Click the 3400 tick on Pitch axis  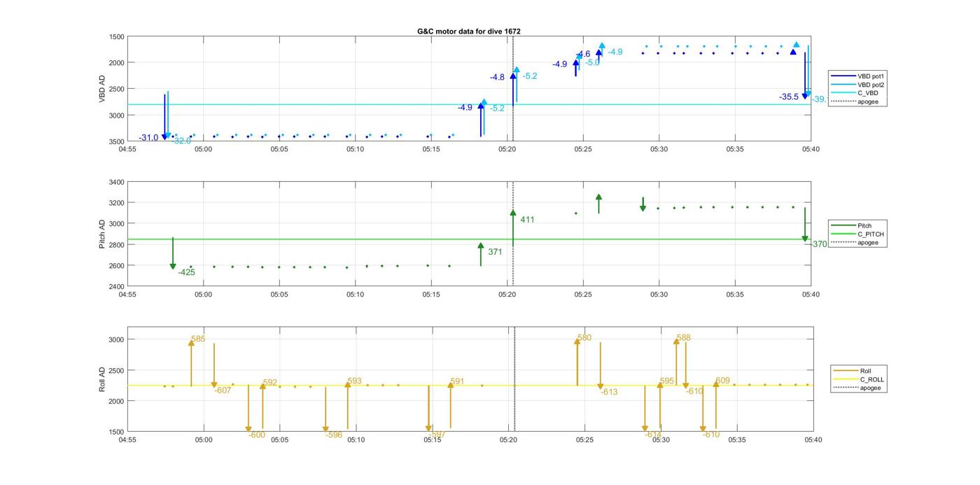pyautogui.click(x=116, y=183)
